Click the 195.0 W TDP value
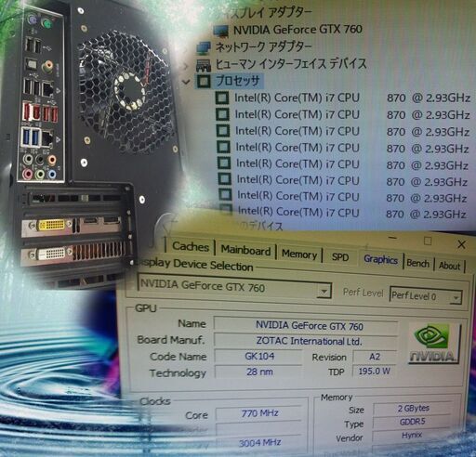The image size is (476, 457). [x=375, y=371]
